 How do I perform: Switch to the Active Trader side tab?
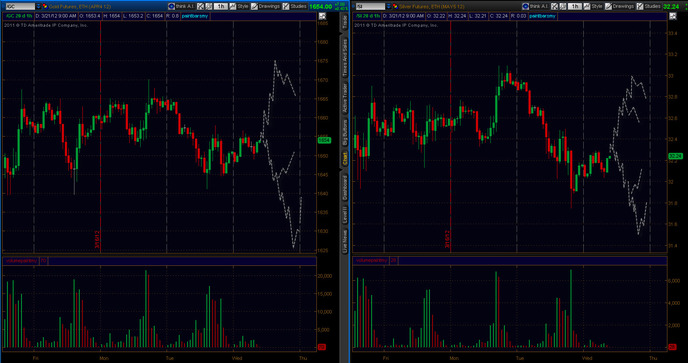(345, 98)
